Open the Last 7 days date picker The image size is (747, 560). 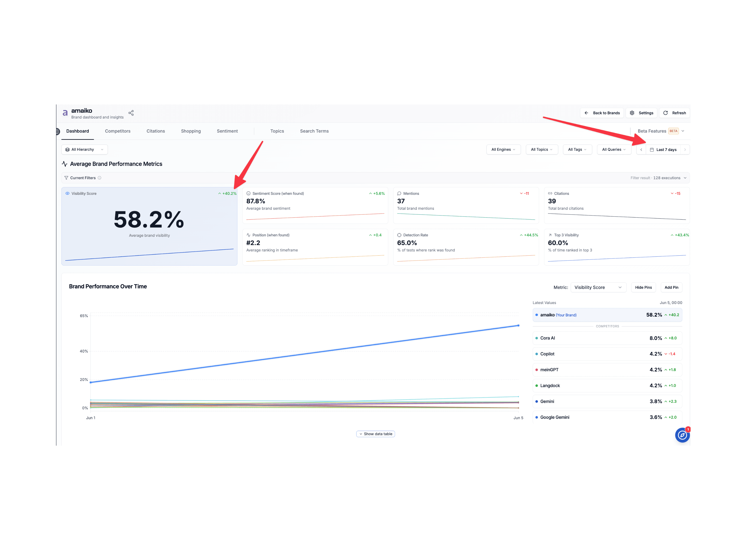coord(663,150)
